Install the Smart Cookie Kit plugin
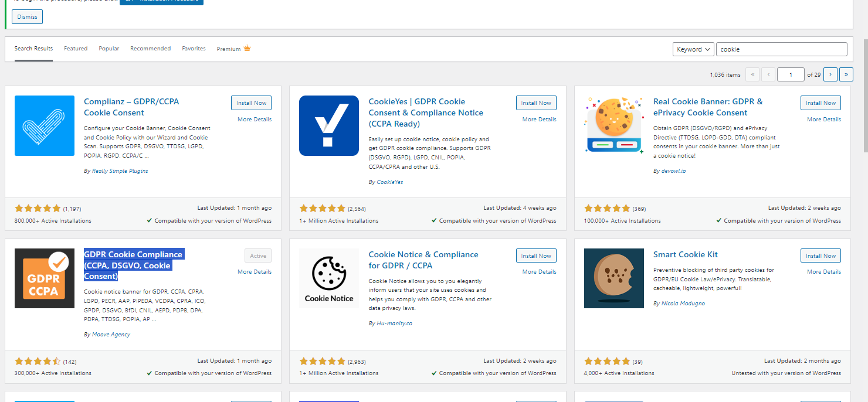 pos(820,255)
